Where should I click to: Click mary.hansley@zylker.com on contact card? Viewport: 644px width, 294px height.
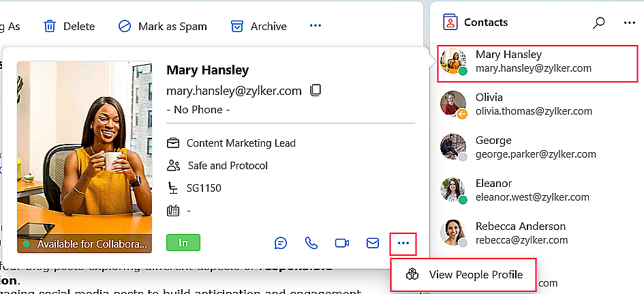click(234, 91)
